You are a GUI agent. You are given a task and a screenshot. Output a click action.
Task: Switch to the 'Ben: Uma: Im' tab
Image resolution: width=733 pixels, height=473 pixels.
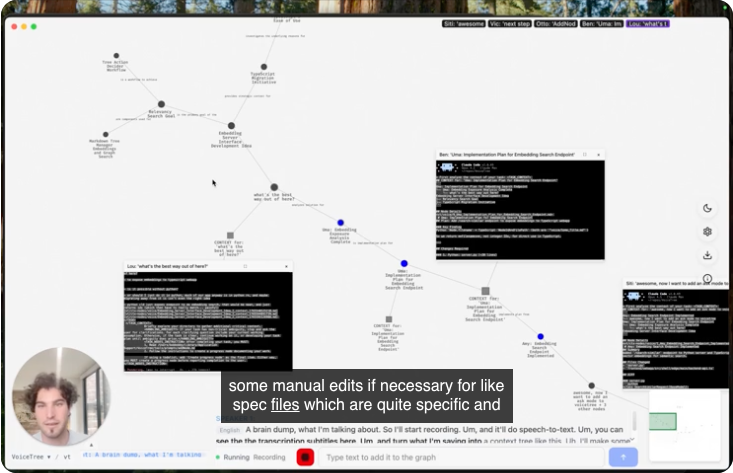point(602,24)
